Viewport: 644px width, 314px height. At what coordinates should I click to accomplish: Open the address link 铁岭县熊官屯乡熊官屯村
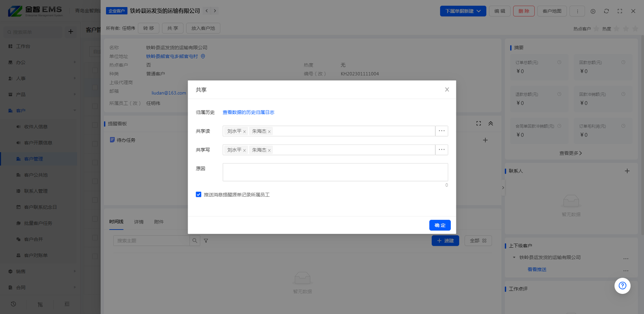172,56
